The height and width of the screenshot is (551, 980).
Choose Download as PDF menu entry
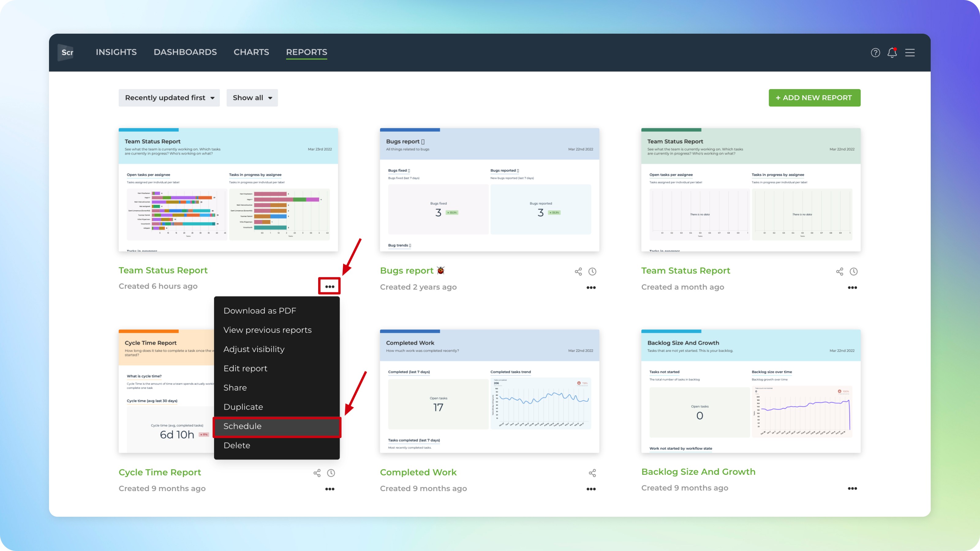tap(260, 311)
